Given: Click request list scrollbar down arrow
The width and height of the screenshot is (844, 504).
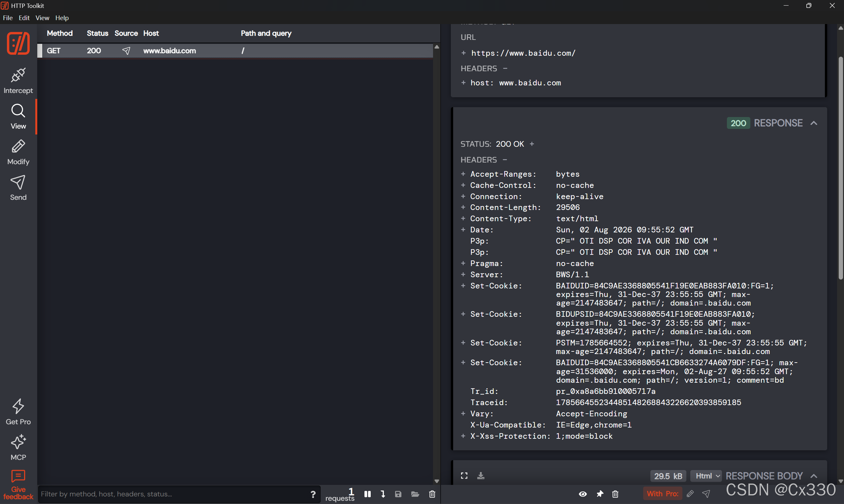Looking at the screenshot, I should pos(437,481).
